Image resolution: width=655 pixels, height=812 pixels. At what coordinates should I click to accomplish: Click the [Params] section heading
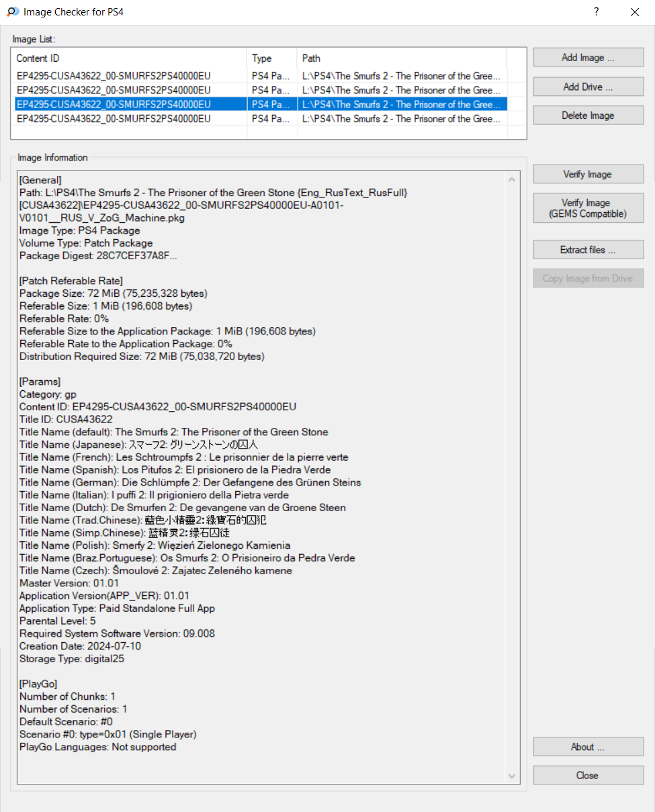click(40, 381)
